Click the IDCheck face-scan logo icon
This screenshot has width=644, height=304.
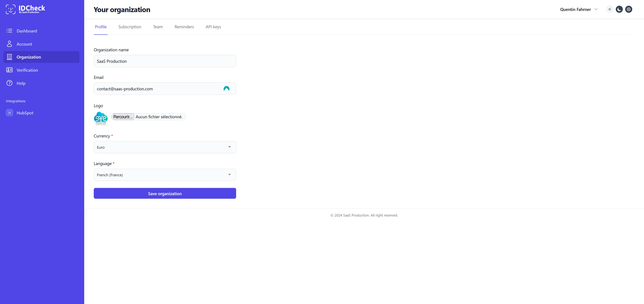point(11,9)
